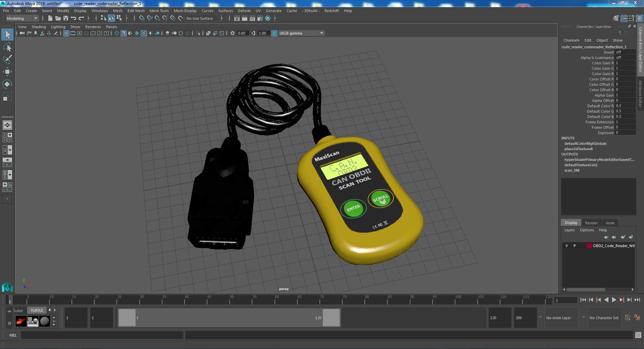This screenshot has height=349, width=644.
Task: Render the current frame clapper icon
Action: click(x=244, y=18)
